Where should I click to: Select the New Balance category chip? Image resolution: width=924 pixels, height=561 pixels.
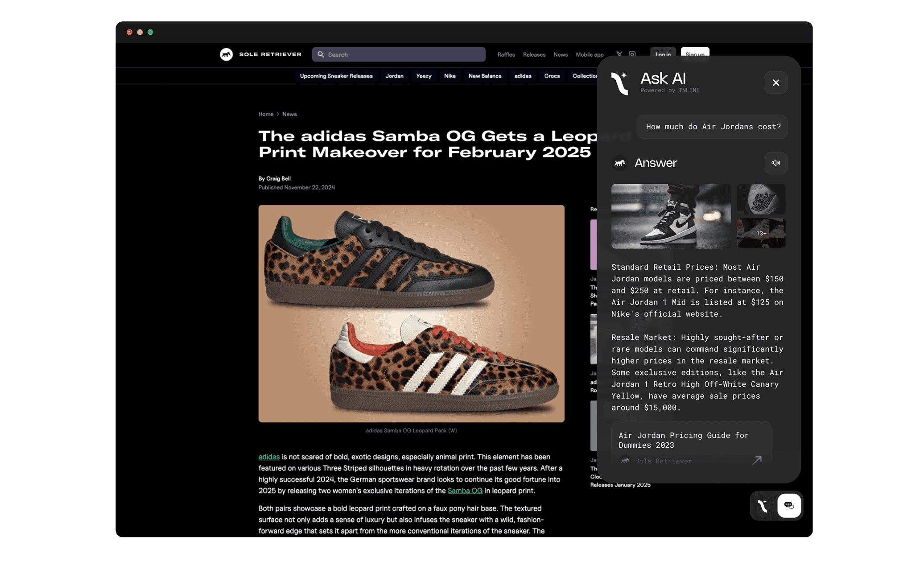click(x=485, y=76)
